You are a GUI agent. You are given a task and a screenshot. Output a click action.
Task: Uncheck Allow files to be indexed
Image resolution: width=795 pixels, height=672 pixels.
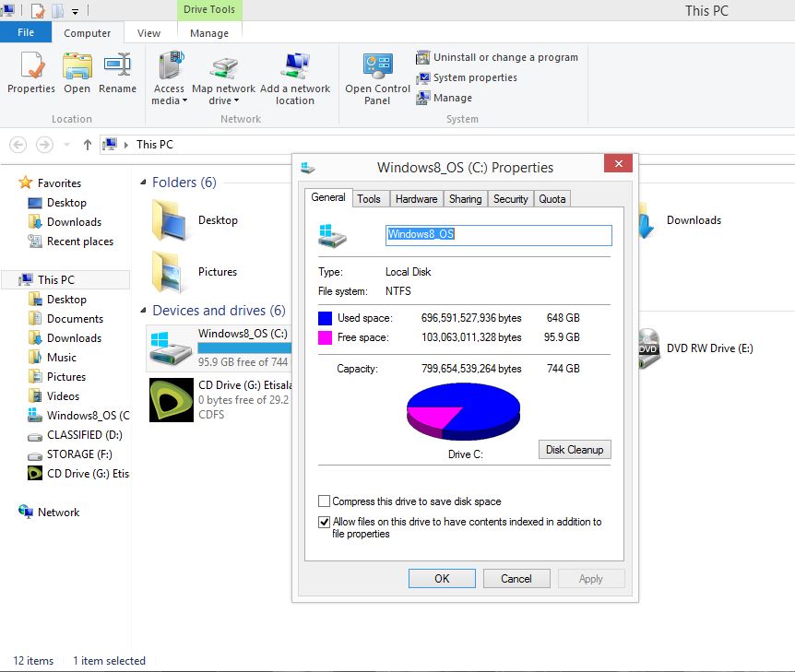pos(324,522)
